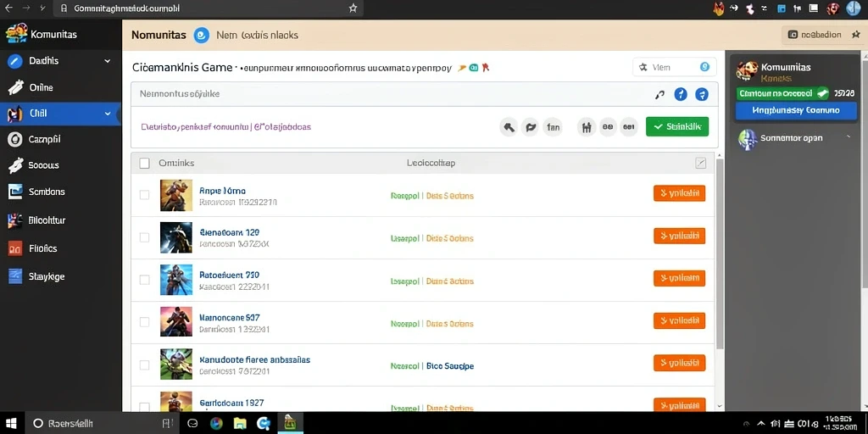Click the green Stsinidilk button
This screenshot has height=434, width=868.
(677, 127)
